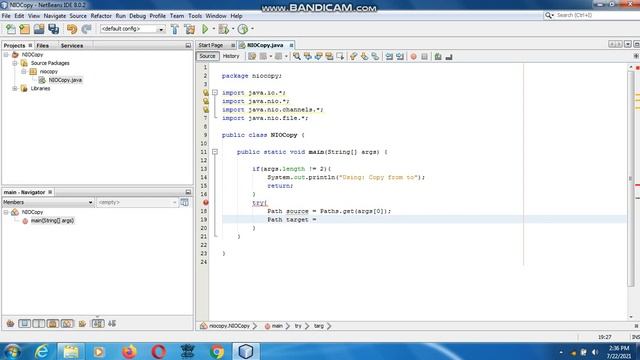Click the editor vertical scrollbar
Viewport: 640px width, 360px height.
(631, 178)
